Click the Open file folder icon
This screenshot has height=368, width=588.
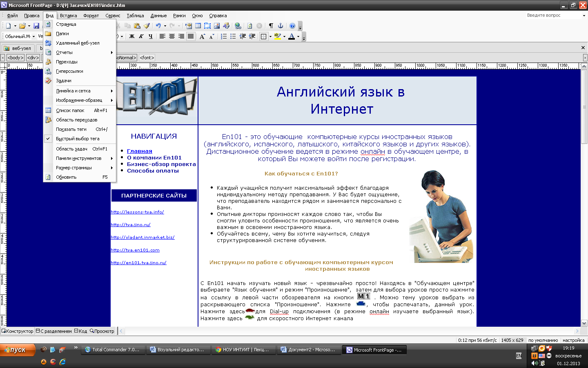tap(22, 26)
